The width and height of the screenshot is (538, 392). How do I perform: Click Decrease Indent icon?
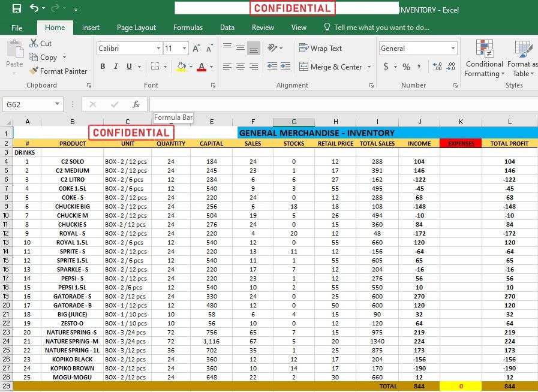coord(272,67)
